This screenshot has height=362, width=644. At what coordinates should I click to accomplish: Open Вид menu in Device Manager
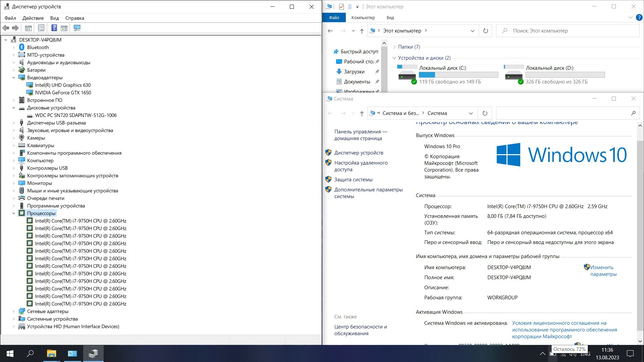[x=54, y=18]
